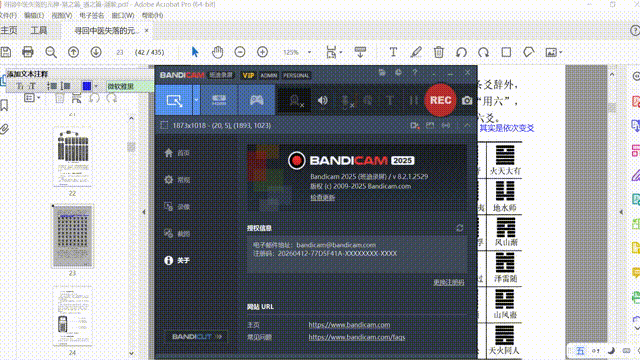Select game recording mode gamepad icon
This screenshot has height=360, width=640.
click(256, 100)
